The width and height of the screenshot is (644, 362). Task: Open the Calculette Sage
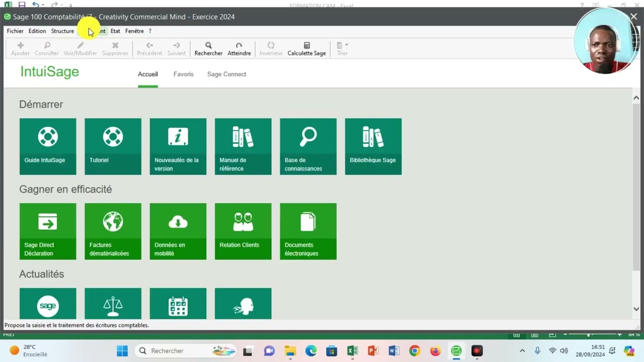[x=306, y=49]
